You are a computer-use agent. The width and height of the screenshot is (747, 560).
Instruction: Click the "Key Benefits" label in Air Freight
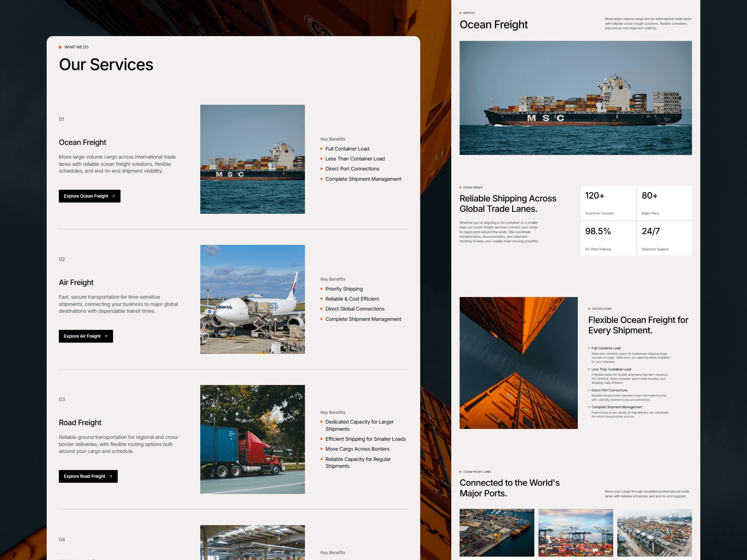pyautogui.click(x=333, y=279)
